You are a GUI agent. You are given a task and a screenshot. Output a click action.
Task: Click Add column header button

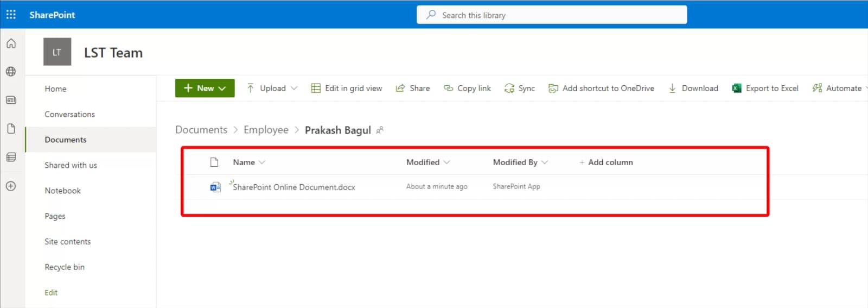(x=606, y=162)
